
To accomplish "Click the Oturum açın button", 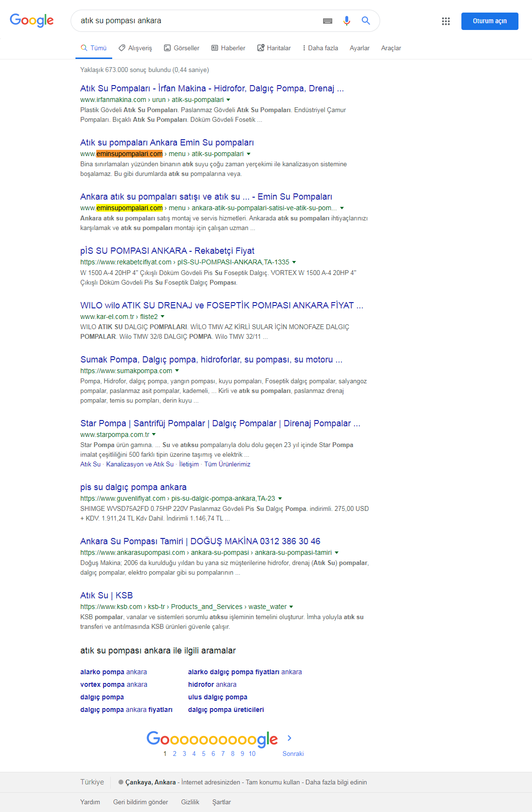I will (489, 21).
